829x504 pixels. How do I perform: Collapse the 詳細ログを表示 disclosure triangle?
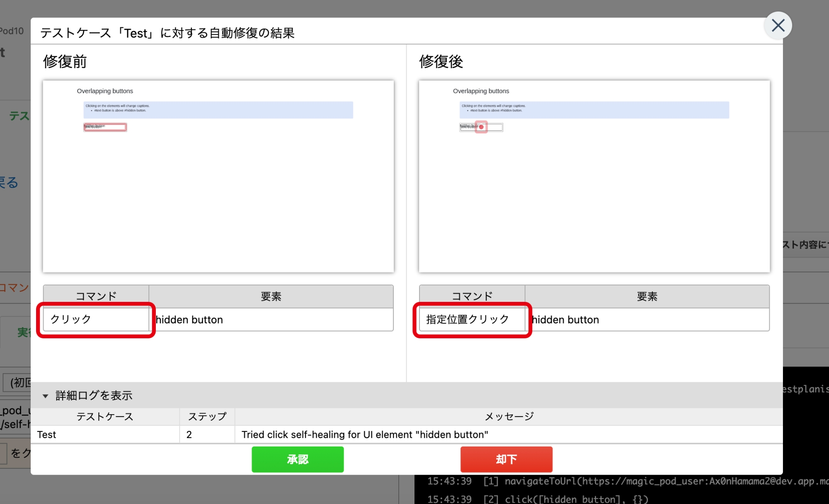coord(45,396)
